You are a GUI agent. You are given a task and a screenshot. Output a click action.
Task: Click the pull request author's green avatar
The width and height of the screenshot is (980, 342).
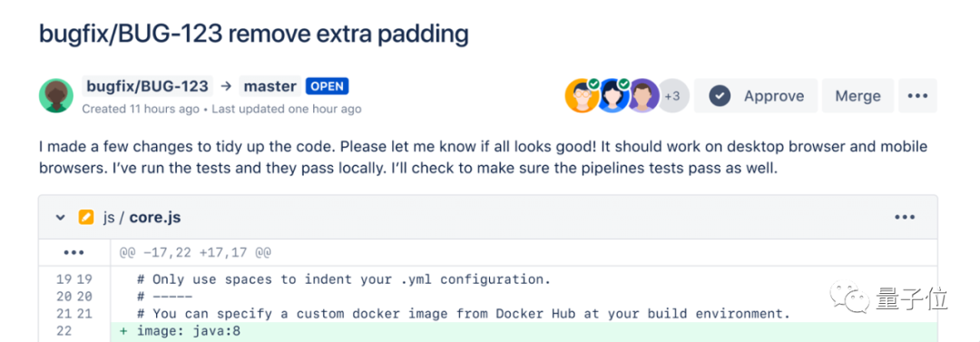point(56,95)
